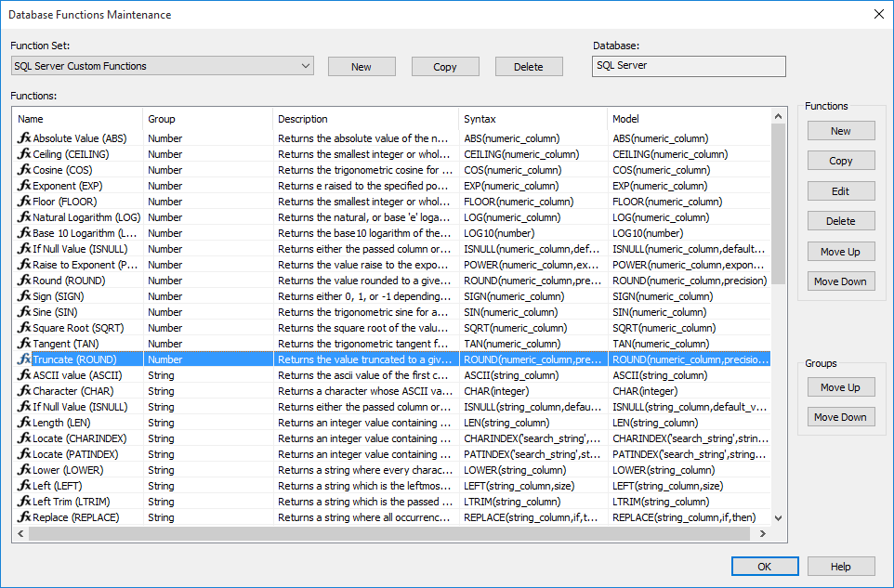Click the fx icon for Base 10 Logarithm
Image resolution: width=894 pixels, height=588 pixels.
(24, 233)
